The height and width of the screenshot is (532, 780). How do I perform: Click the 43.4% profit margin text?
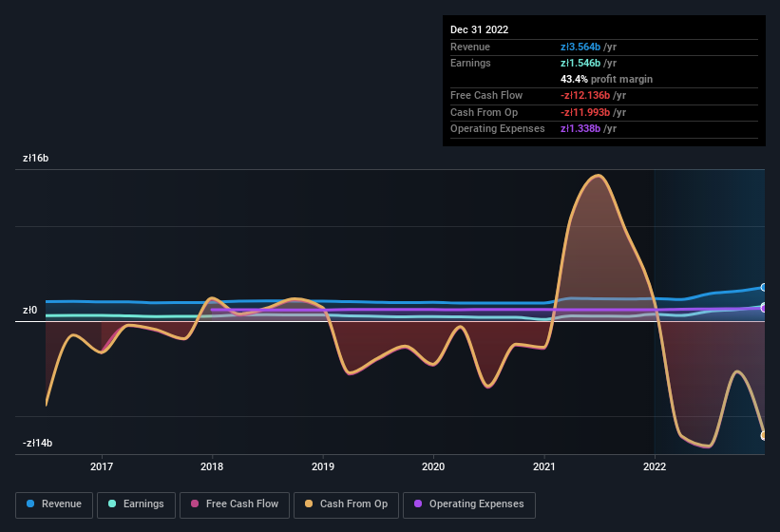click(x=606, y=79)
